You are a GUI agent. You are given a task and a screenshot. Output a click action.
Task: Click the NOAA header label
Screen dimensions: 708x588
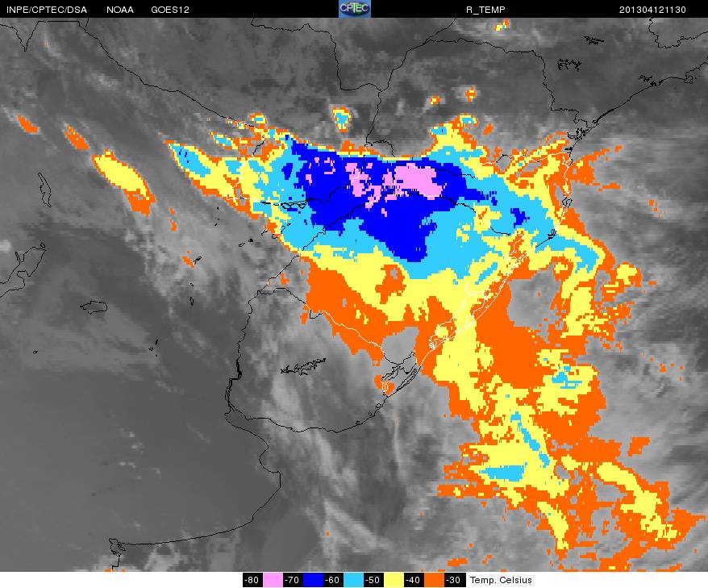coord(120,10)
